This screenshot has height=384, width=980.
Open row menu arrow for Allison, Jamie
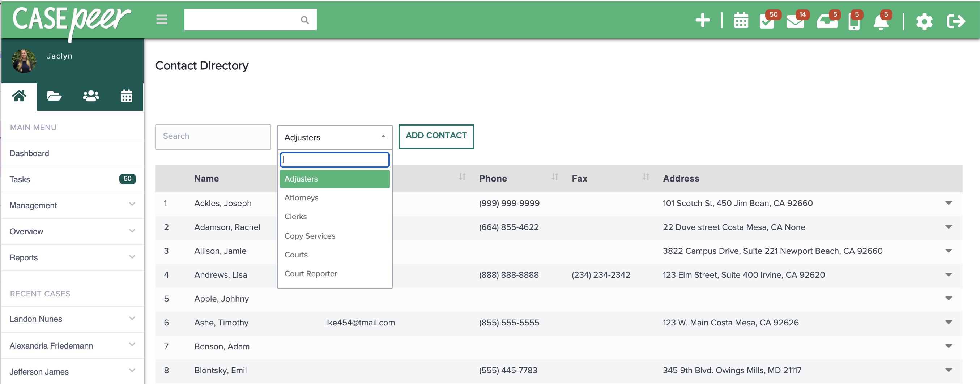949,251
